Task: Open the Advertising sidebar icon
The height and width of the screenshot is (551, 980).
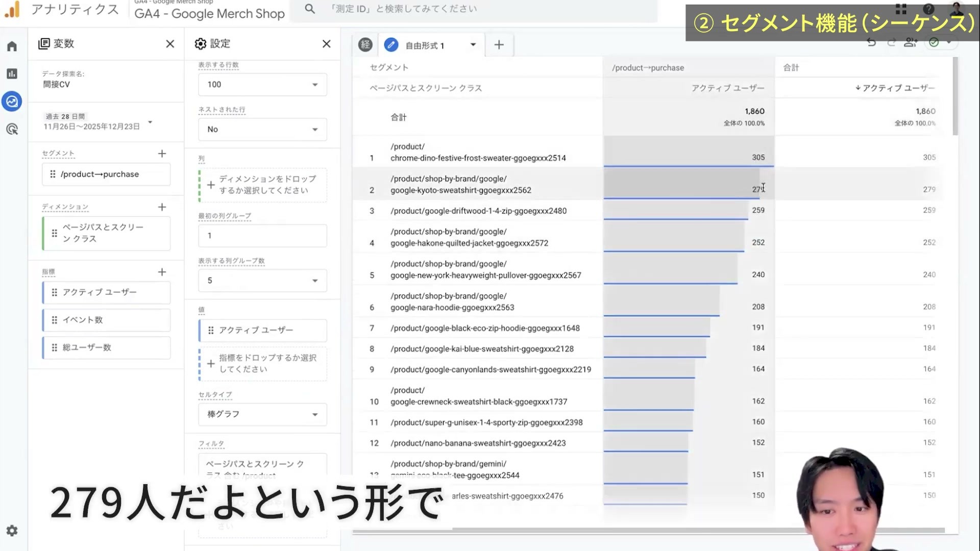Action: [12, 129]
